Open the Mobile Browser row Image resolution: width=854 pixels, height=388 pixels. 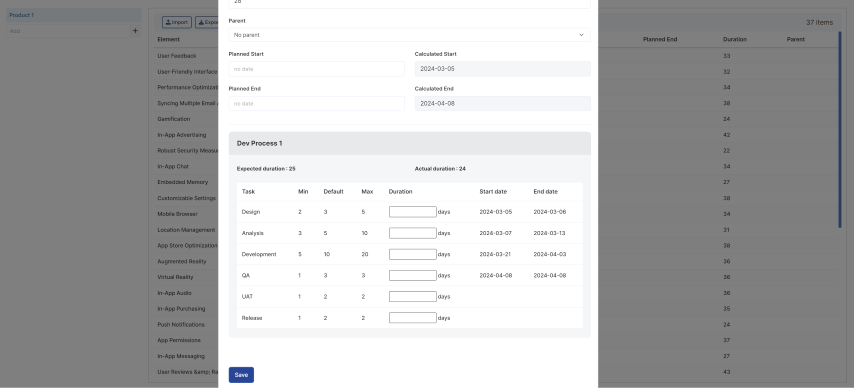(x=177, y=214)
